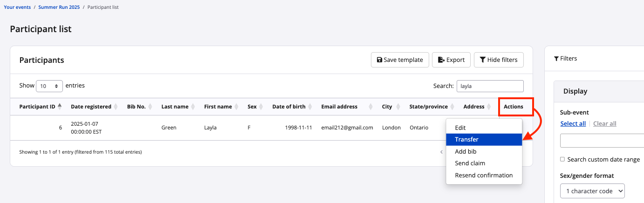Click the Save template button
Screen dimensions: 644x203
(400, 60)
